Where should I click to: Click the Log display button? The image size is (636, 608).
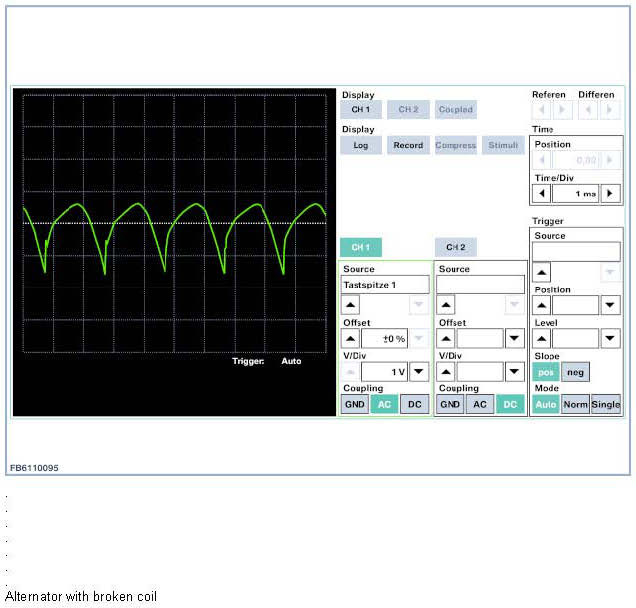[x=361, y=145]
